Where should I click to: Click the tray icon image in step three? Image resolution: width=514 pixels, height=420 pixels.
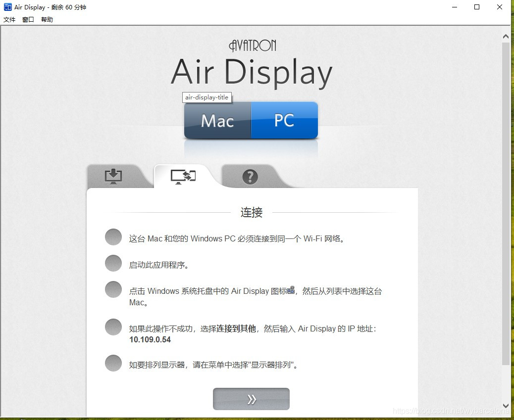point(291,289)
